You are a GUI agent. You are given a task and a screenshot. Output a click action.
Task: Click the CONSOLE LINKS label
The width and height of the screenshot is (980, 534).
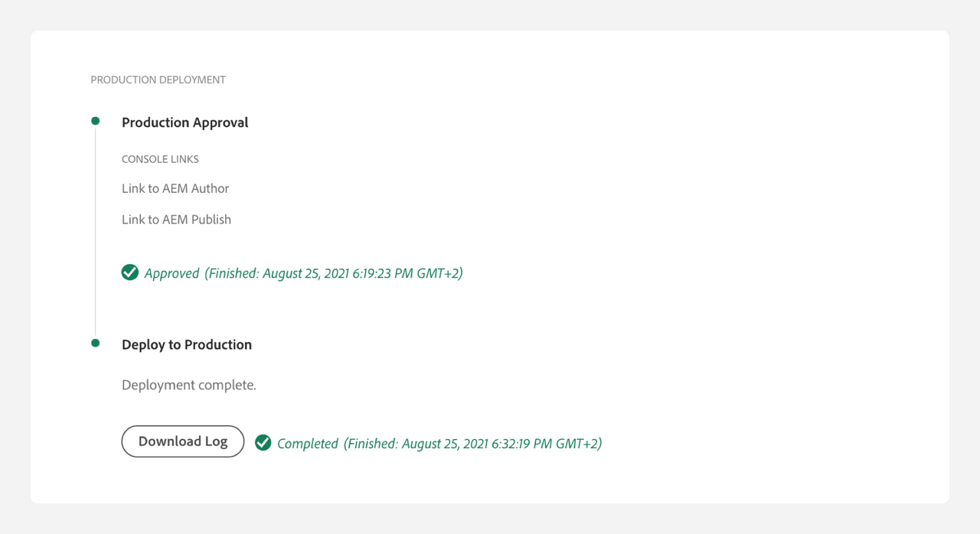pos(160,159)
